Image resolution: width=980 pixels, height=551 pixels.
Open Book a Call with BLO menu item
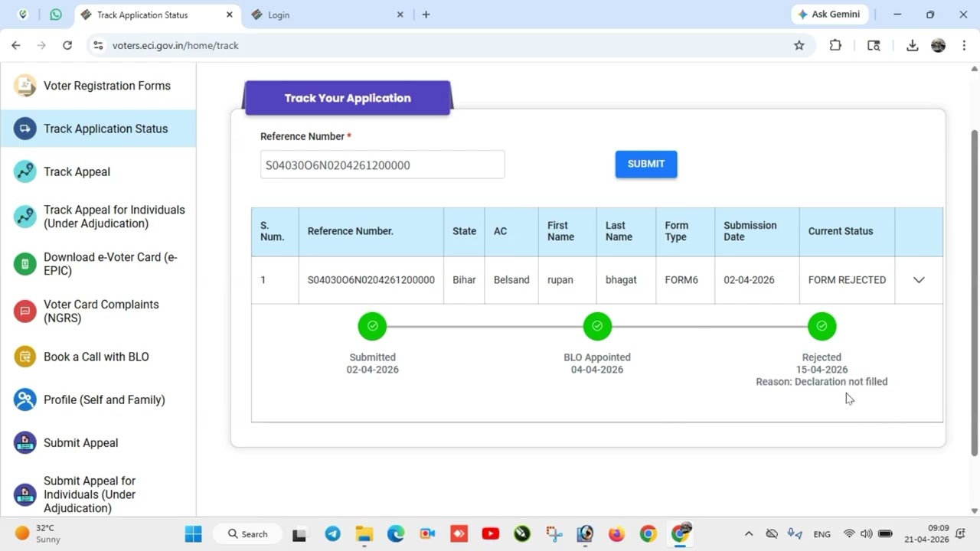(x=96, y=357)
